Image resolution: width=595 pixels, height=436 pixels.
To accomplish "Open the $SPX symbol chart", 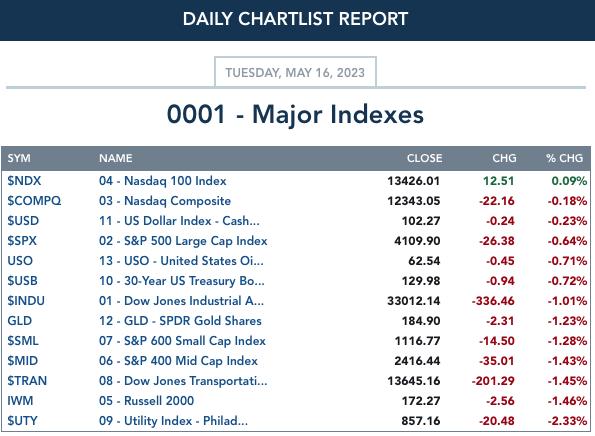I will tap(22, 241).
